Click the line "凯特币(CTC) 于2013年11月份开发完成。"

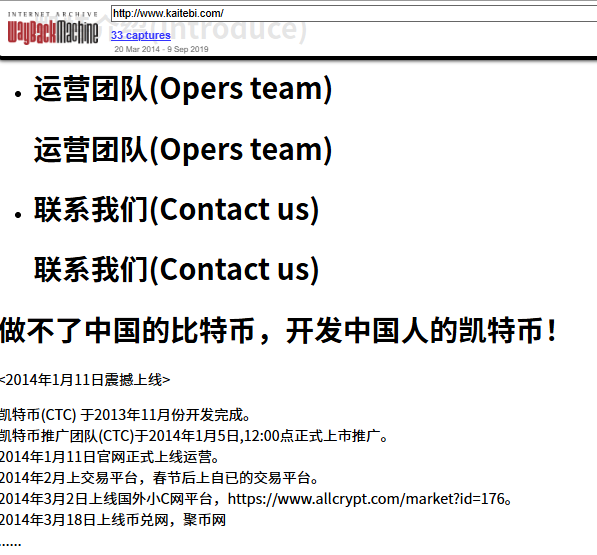click(125, 415)
